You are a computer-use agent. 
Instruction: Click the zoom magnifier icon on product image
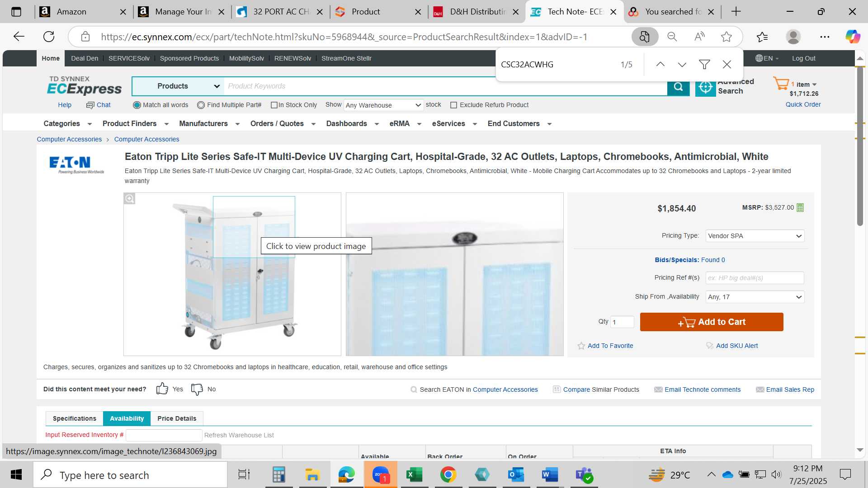130,199
